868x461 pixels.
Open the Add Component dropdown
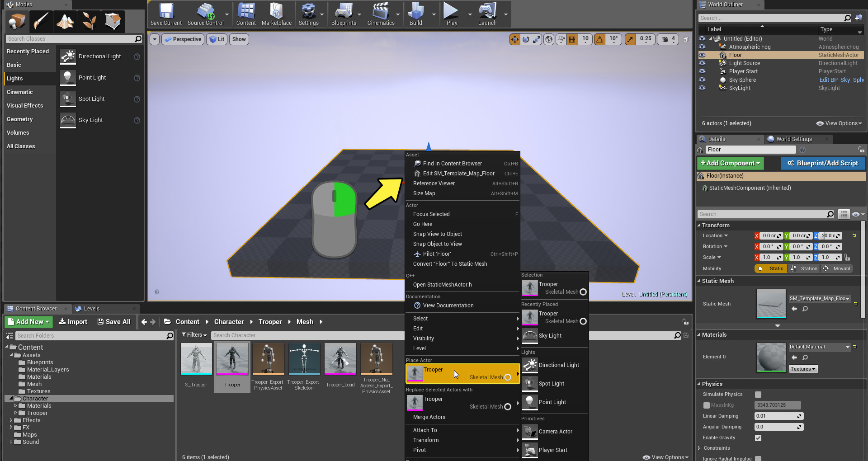tap(730, 163)
